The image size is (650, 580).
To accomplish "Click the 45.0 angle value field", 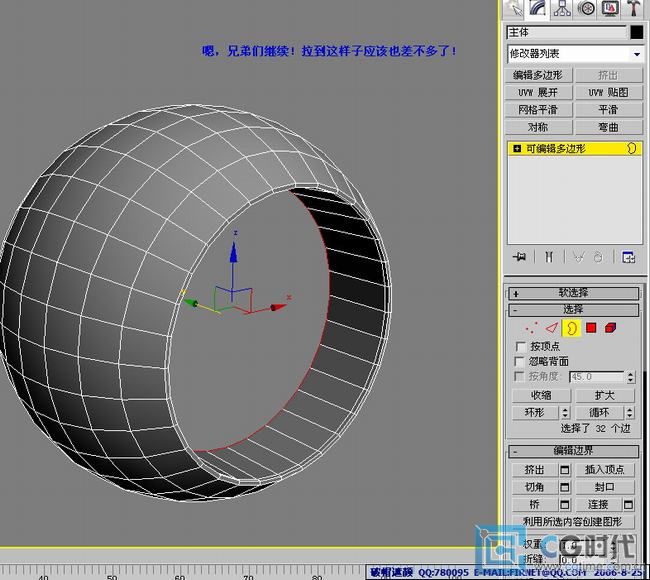I will [597, 376].
